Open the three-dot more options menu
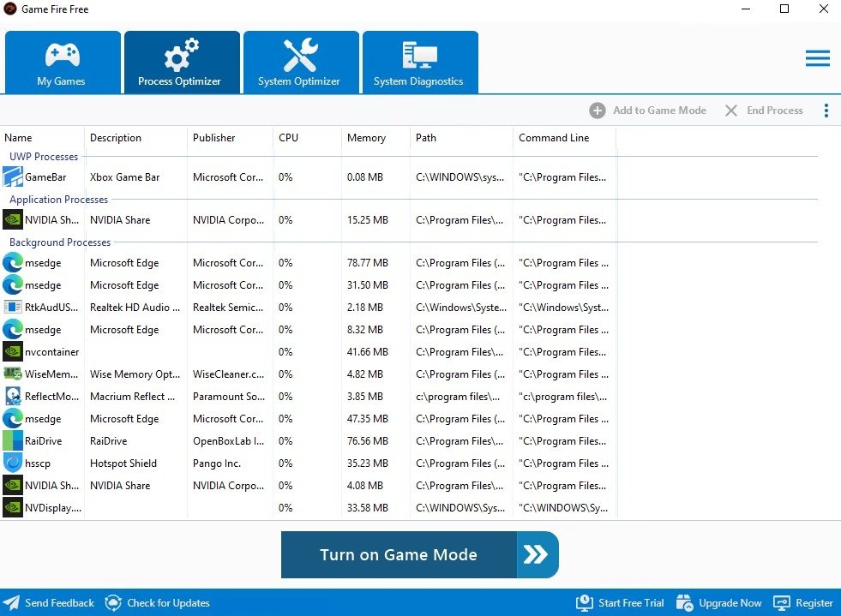Screen dimensions: 841x616 [x=826, y=111]
